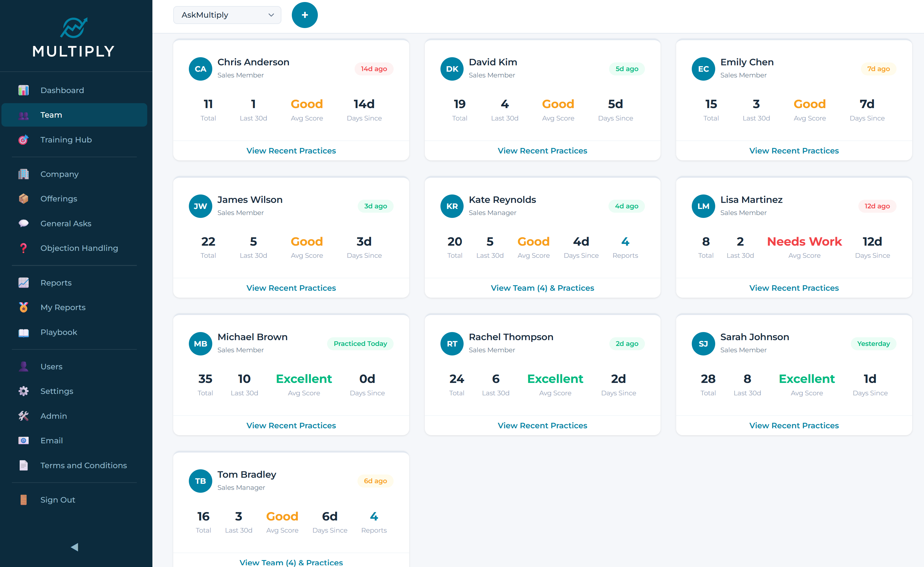Select the My Reports medal icon
The height and width of the screenshot is (567, 924).
coord(23,307)
